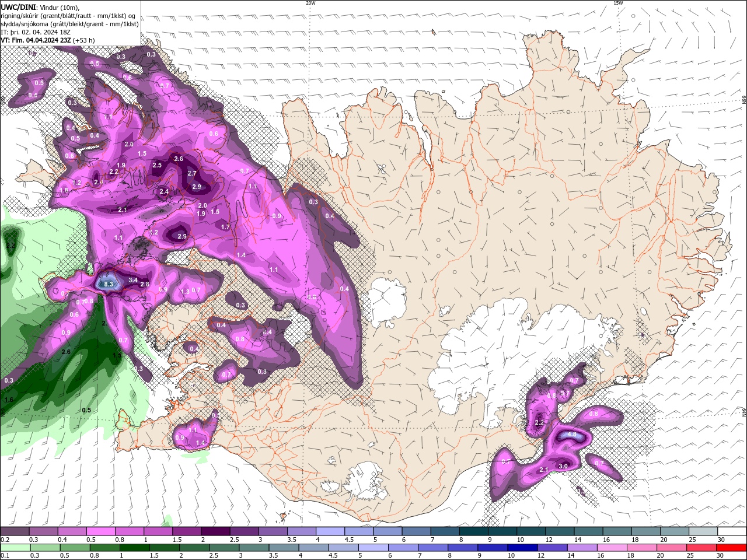Select bottom legend swatch between 0.1 and 0.3
This screenshot has height=560, width=747.
(x=15, y=548)
